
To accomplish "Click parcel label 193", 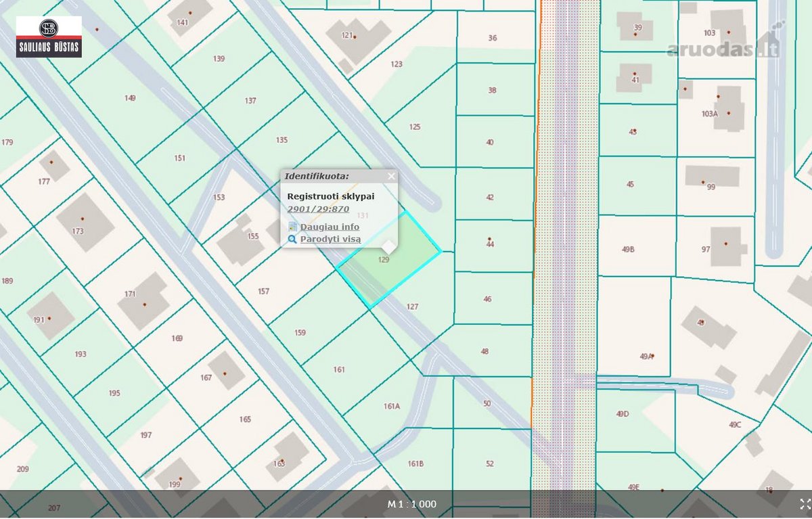I will coord(81,354).
